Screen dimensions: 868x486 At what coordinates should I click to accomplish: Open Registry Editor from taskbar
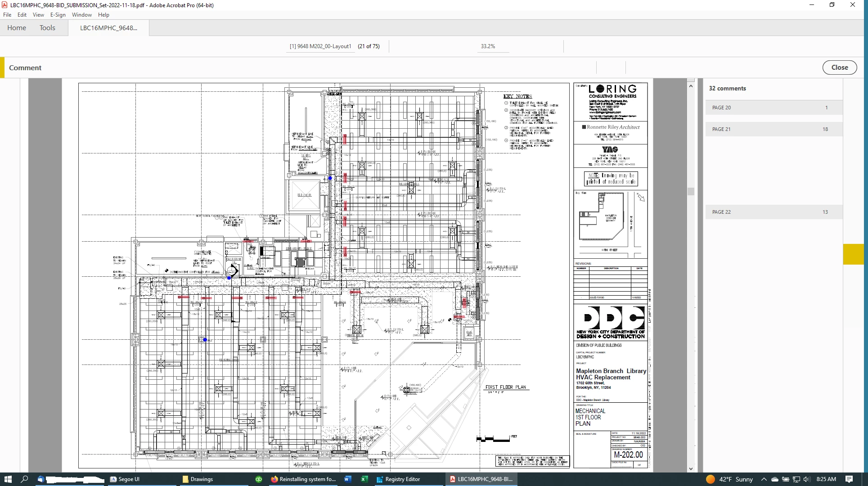pyautogui.click(x=398, y=479)
